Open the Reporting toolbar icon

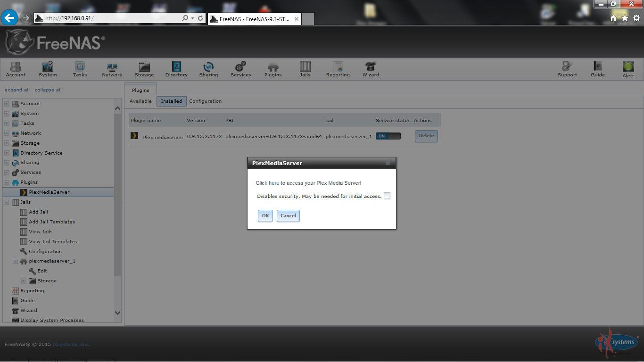338,69
